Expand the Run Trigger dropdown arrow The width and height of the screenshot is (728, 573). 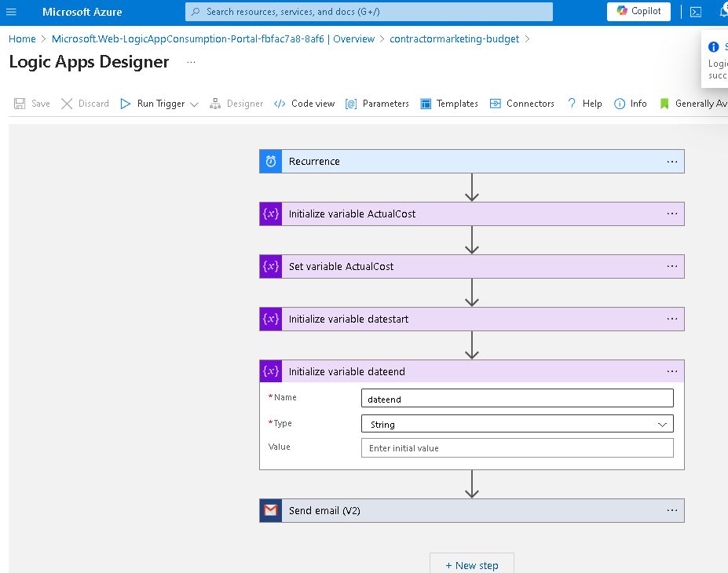point(195,104)
